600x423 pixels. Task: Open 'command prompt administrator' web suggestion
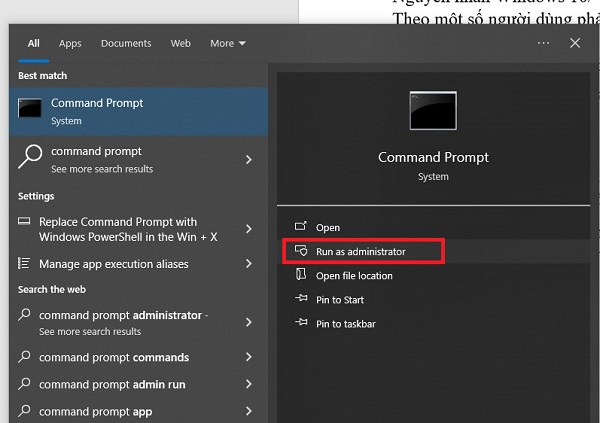[x=139, y=323]
